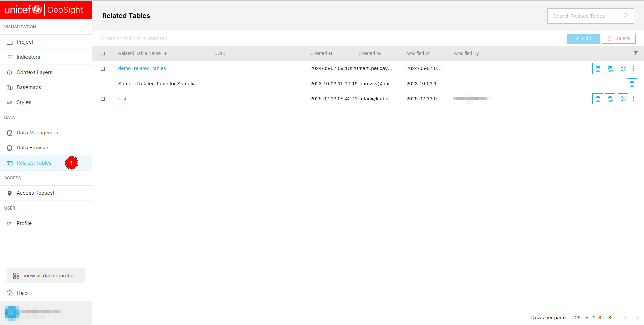Open Data Management in the sidebar
This screenshot has width=644, height=325.
(x=46, y=133)
